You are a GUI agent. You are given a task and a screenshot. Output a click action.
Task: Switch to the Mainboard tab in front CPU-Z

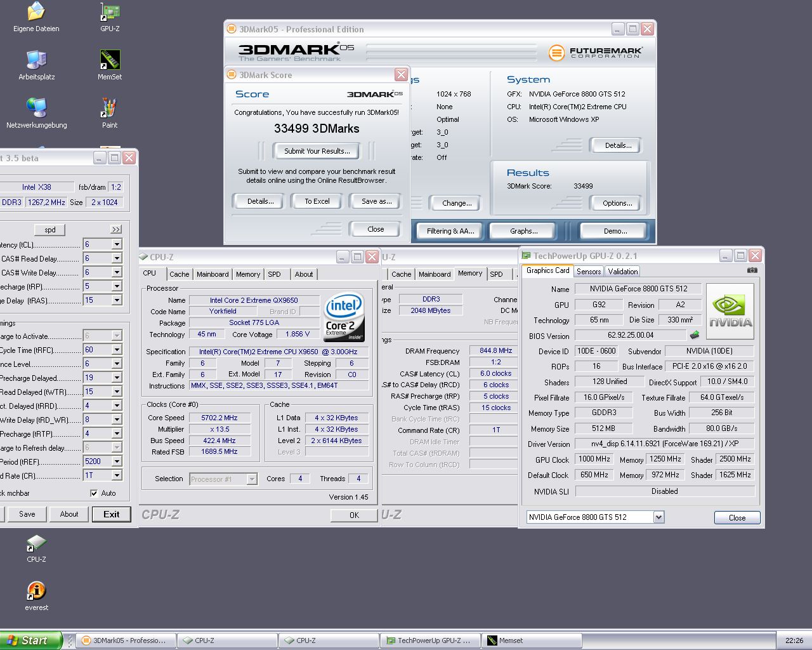click(213, 274)
